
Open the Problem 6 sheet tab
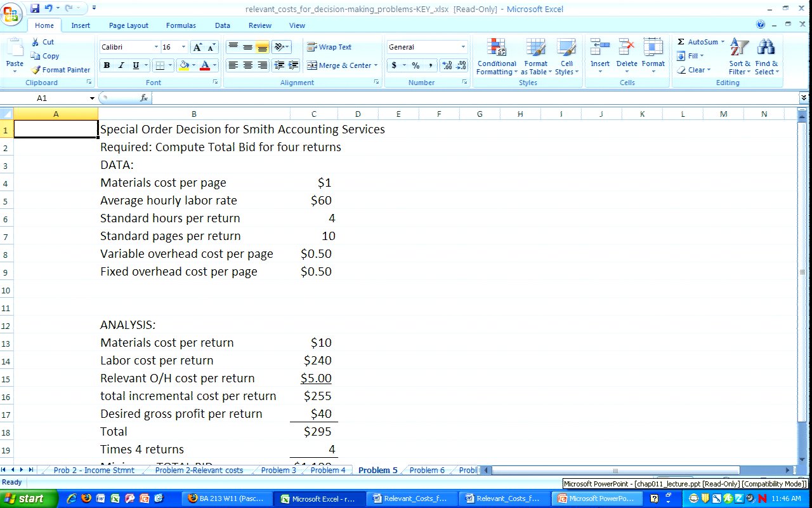(427, 471)
